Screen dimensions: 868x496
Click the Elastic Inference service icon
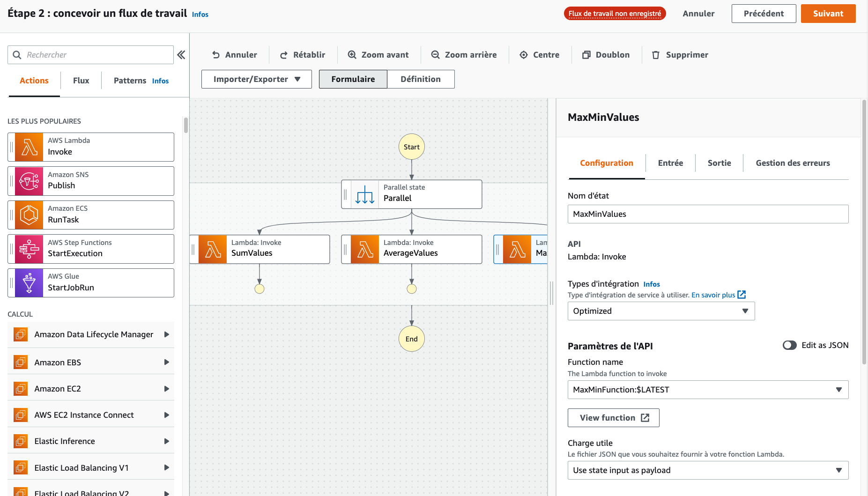tap(21, 441)
